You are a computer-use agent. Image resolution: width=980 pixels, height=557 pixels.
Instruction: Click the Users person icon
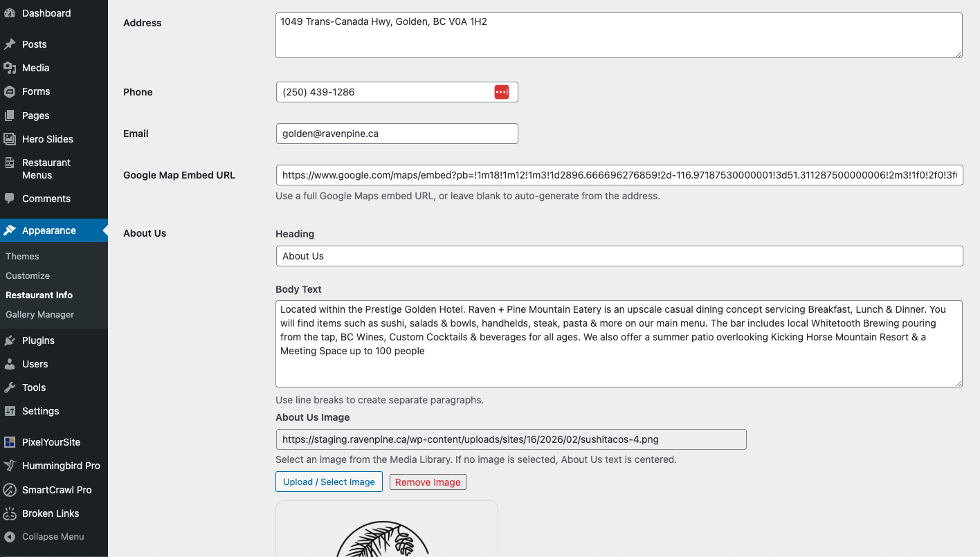[x=10, y=364]
